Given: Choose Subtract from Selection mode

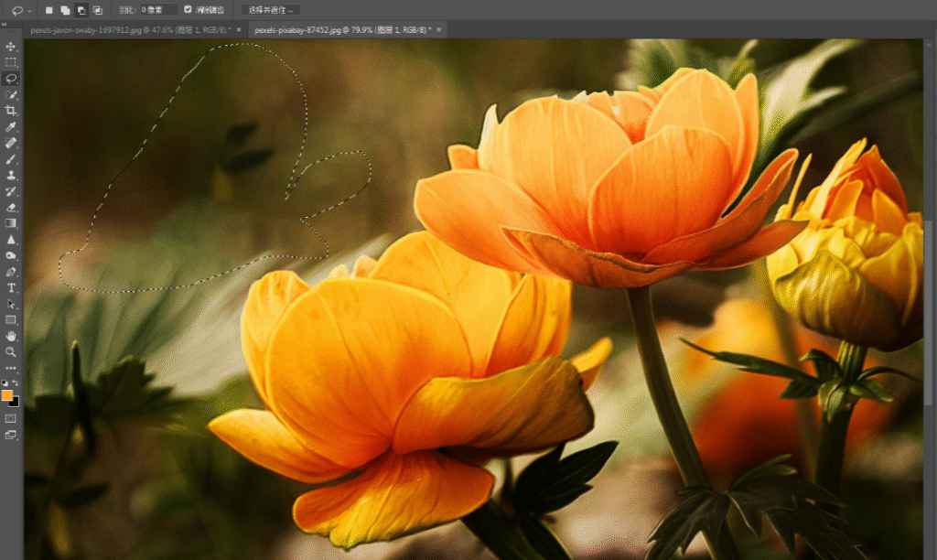Looking at the screenshot, I should coord(81,10).
